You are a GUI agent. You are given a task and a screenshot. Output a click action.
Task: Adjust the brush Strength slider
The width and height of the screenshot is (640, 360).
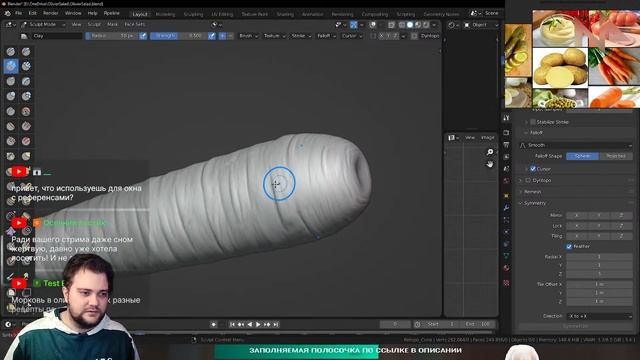tap(178, 36)
